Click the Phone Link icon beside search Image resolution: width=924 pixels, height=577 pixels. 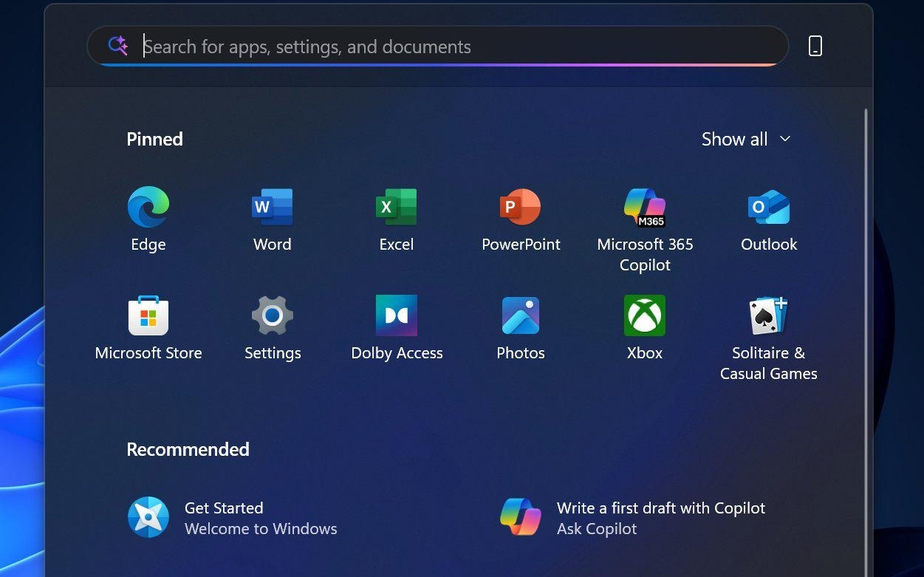click(x=815, y=47)
